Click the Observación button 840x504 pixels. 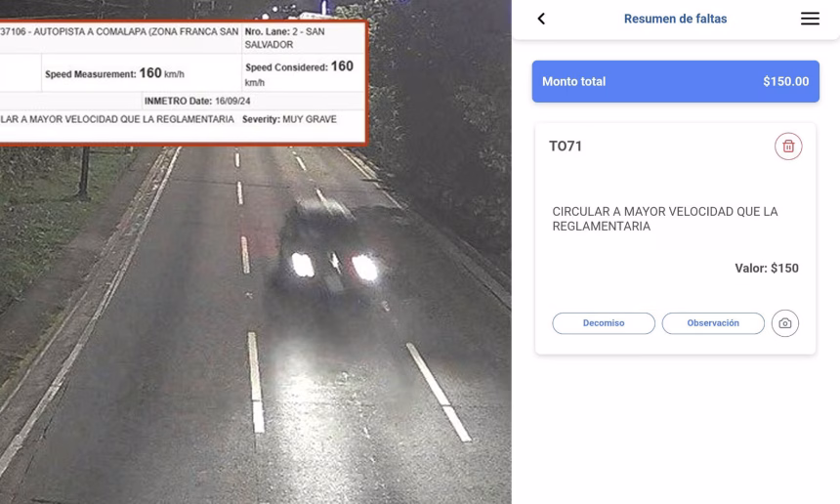tap(713, 323)
